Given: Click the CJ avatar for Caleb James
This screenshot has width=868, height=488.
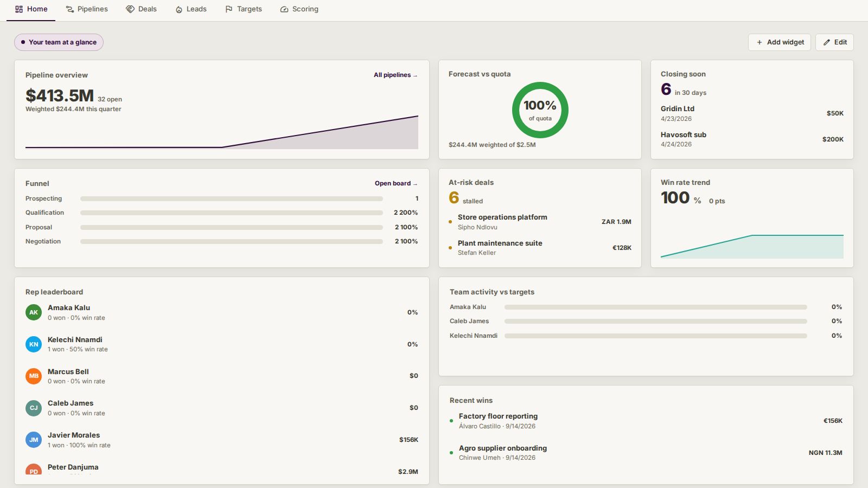Looking at the screenshot, I should [34, 408].
